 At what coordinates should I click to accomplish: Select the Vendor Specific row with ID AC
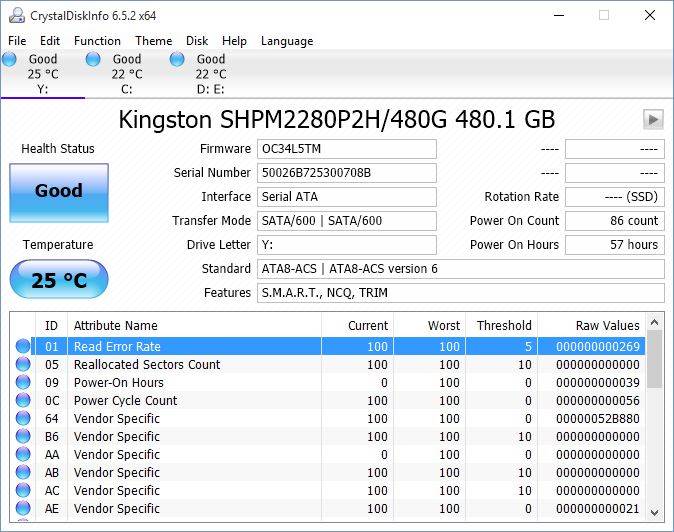click(x=328, y=491)
